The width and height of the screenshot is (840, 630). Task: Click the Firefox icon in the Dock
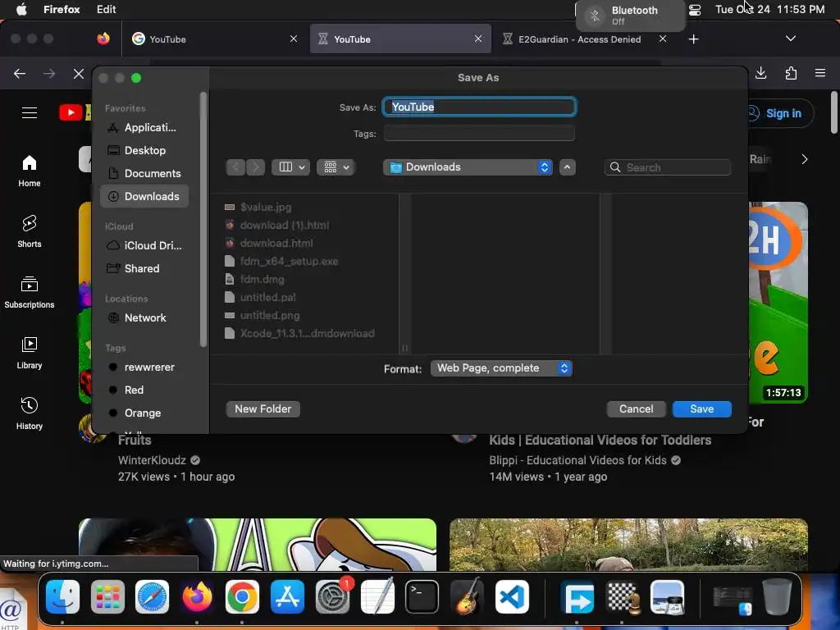(197, 596)
